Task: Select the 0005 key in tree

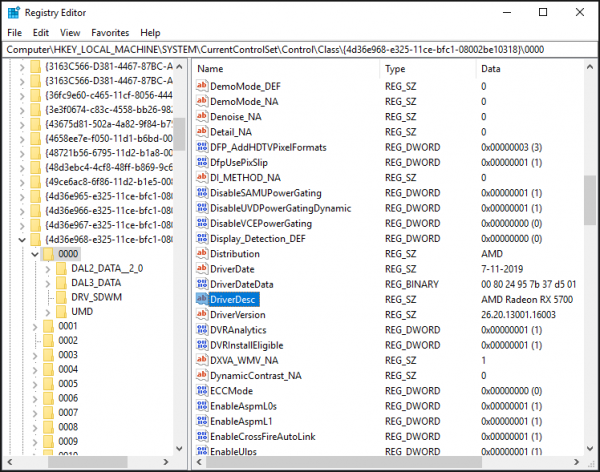Action: (x=67, y=383)
